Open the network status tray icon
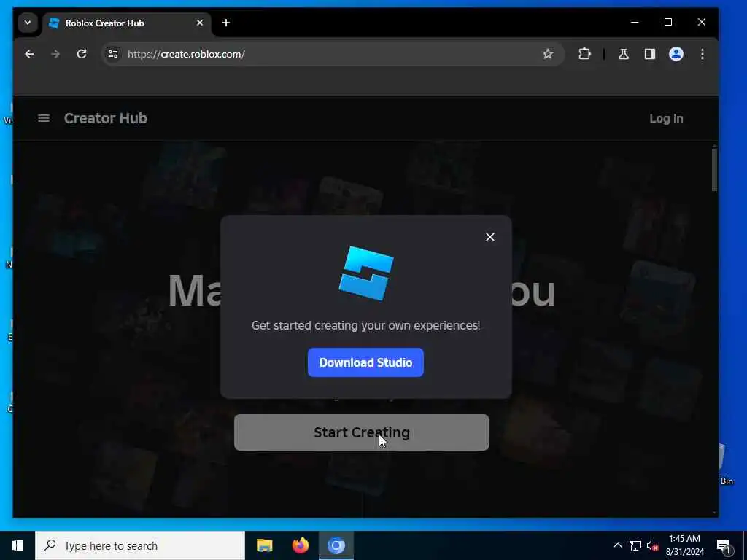 (x=635, y=545)
